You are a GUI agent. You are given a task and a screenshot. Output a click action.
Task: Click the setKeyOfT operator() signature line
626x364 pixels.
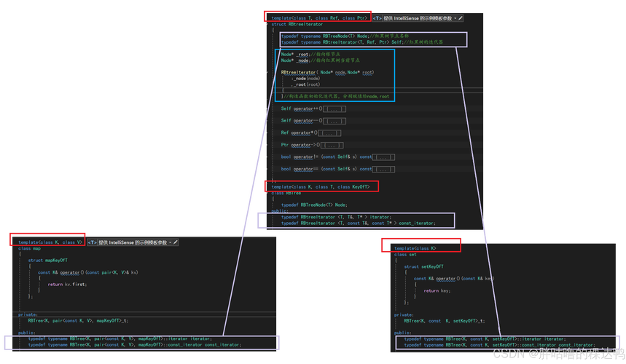pos(454,279)
